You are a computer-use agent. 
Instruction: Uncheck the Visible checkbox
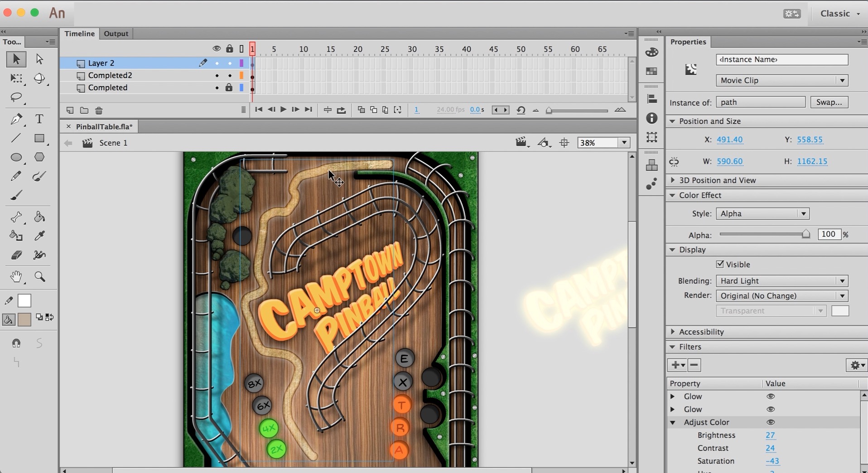(x=720, y=264)
